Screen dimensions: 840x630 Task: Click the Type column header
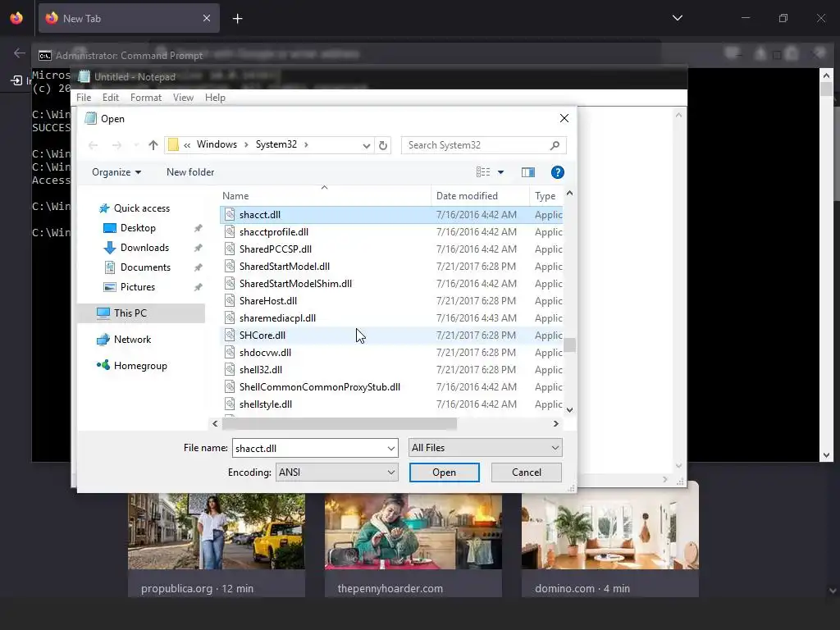(546, 196)
